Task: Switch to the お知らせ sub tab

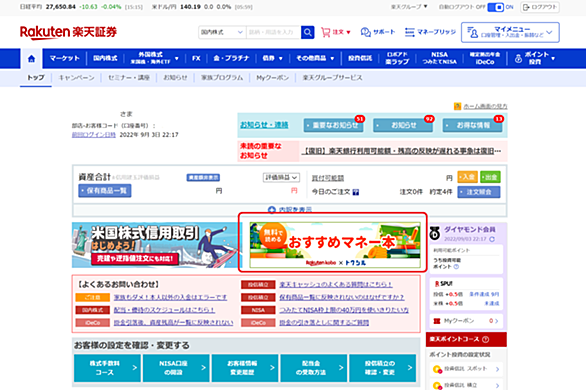Action: pyautogui.click(x=175, y=78)
